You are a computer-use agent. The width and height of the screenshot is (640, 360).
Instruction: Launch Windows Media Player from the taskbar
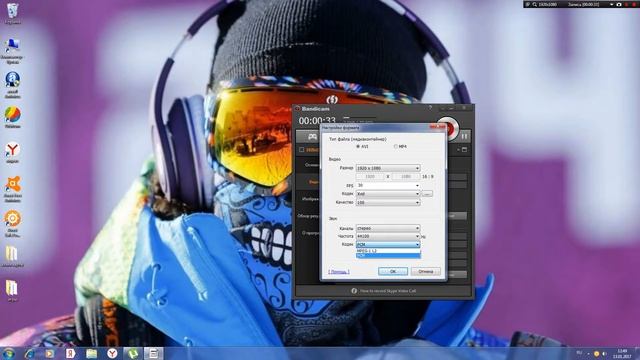tap(50, 353)
